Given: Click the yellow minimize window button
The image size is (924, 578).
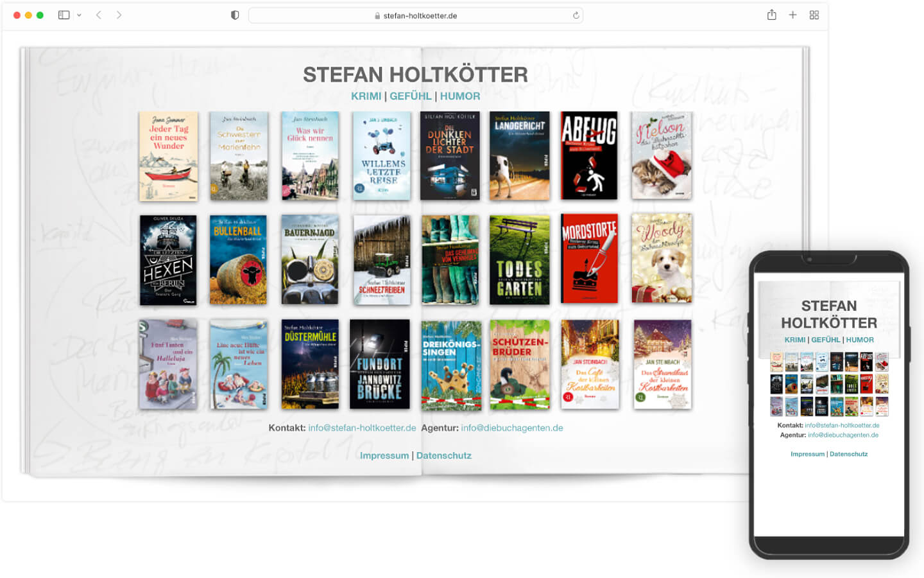Looking at the screenshot, I should (x=28, y=15).
